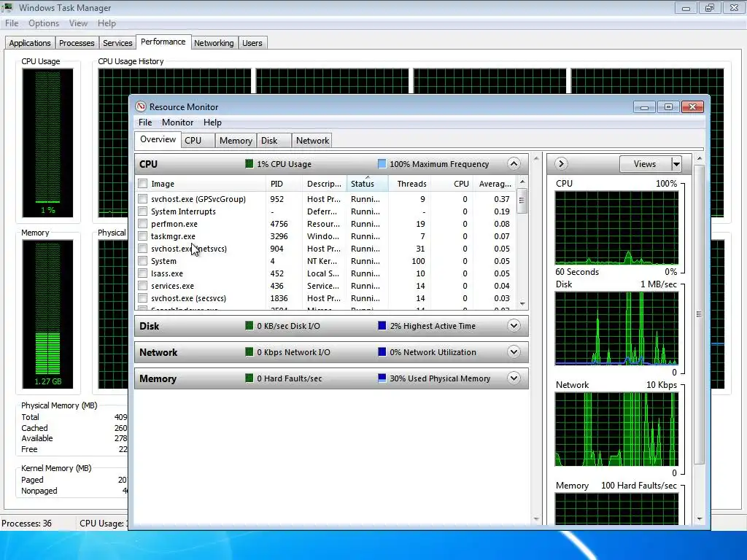The height and width of the screenshot is (560, 747).
Task: Click blue Network Utilization indicator square
Action: [x=382, y=352]
